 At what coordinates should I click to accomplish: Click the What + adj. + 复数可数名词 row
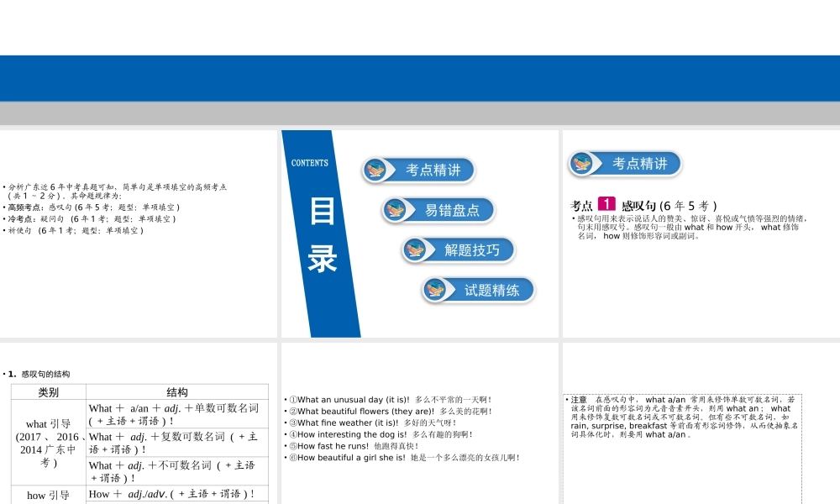(177, 443)
